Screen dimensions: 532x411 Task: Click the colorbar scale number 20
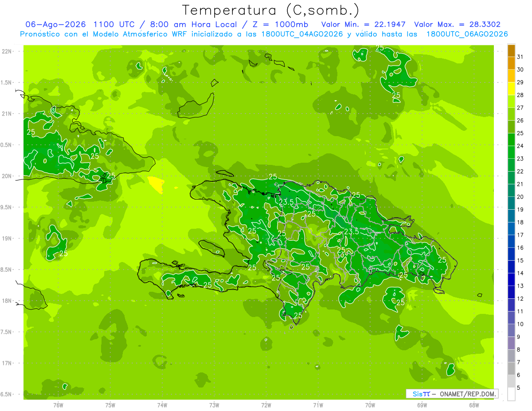tap(520, 197)
